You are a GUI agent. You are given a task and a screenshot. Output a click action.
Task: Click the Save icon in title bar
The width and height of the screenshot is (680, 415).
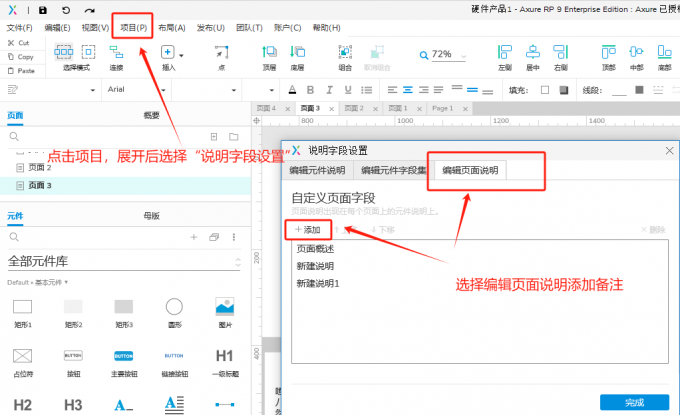point(42,10)
